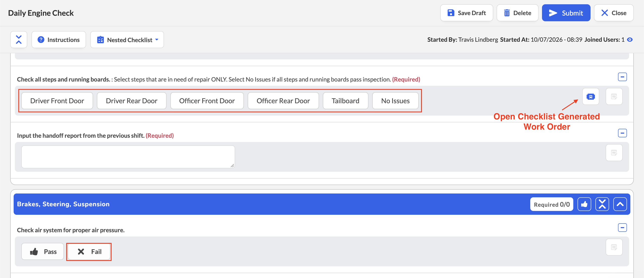Click the Required 0/0 badge
Viewport: 644px width, 278px height.
[552, 204]
